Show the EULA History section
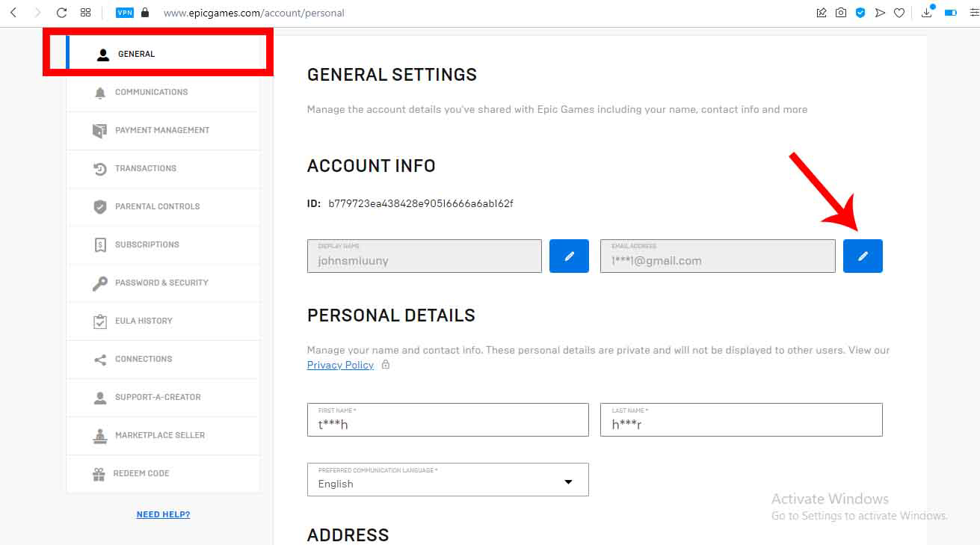Screen dimensions: 980x545 point(163,321)
